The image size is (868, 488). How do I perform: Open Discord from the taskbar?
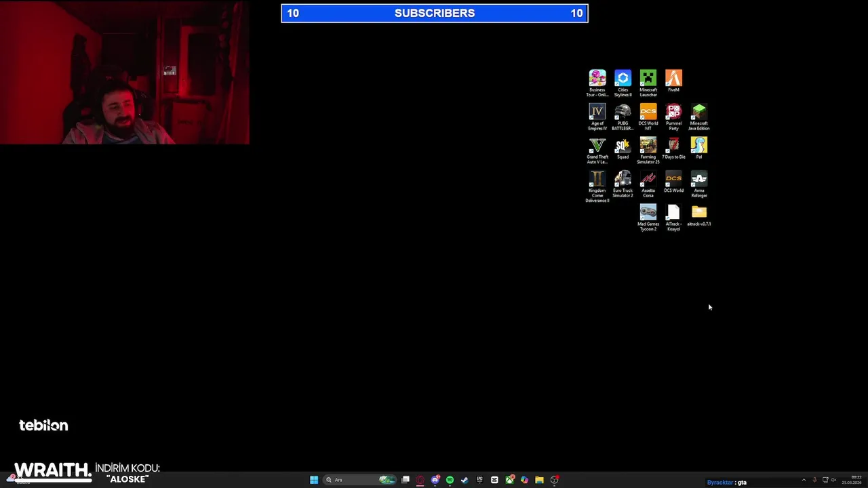click(x=435, y=480)
